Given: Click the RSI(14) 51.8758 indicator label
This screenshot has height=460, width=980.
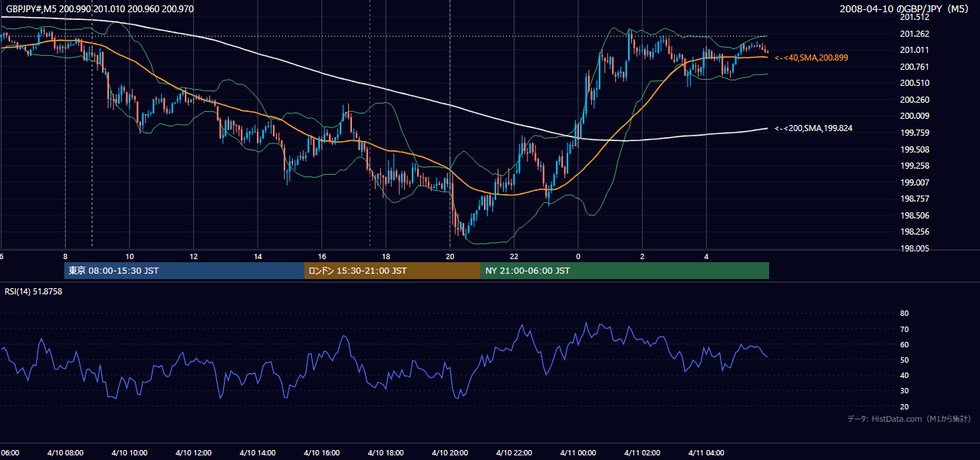Looking at the screenshot, I should pos(34,291).
